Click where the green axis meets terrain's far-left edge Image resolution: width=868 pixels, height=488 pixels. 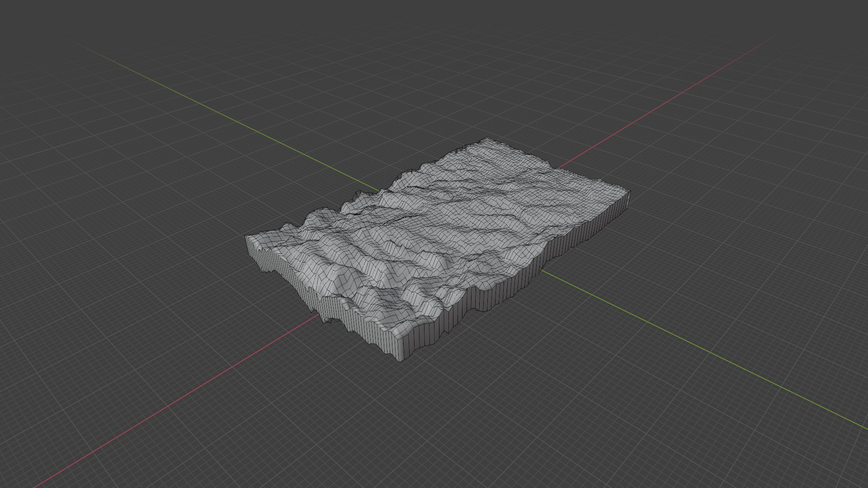(379, 191)
